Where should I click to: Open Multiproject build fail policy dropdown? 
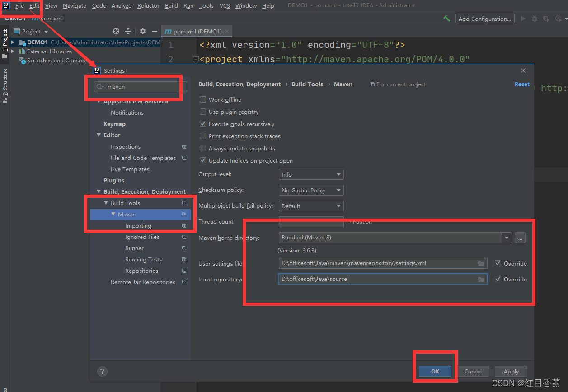pyautogui.click(x=311, y=206)
